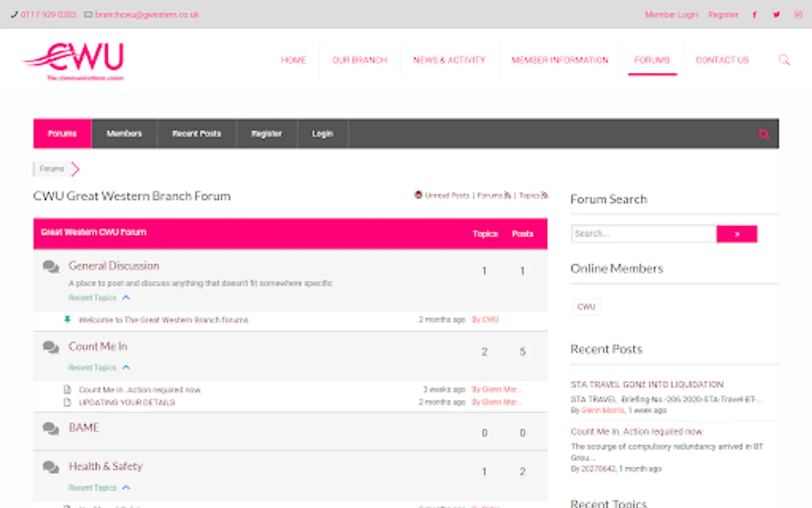Click the phone icon in top bar
The width and height of the screenshot is (812, 508).
tap(15, 15)
